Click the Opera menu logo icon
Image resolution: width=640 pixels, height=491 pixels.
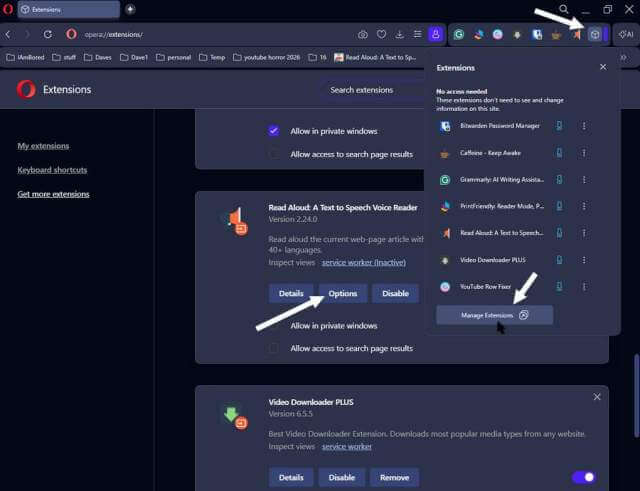click(8, 9)
